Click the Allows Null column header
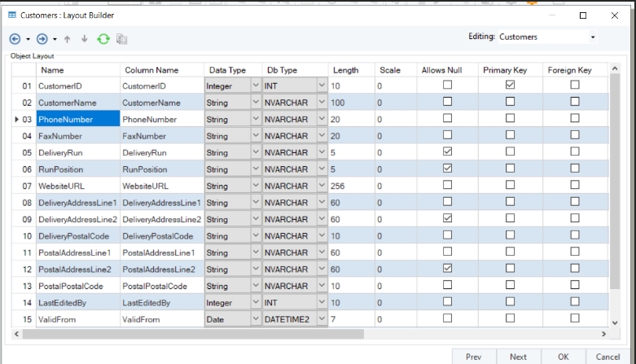Screen dimensions: 636x364 click(x=441, y=70)
